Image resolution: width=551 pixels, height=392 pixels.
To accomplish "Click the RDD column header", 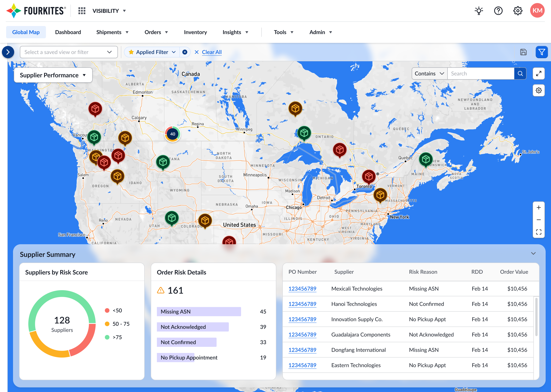I will pyautogui.click(x=477, y=272).
